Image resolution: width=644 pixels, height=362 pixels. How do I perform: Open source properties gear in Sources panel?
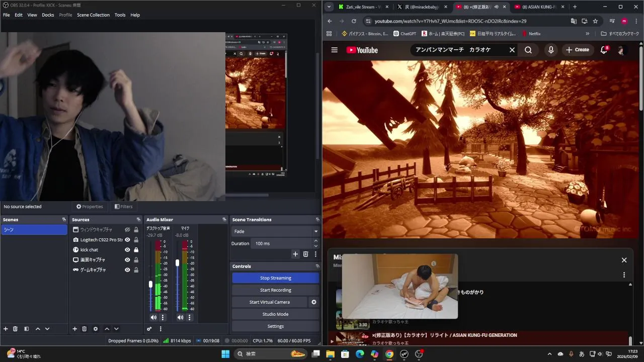(x=96, y=329)
